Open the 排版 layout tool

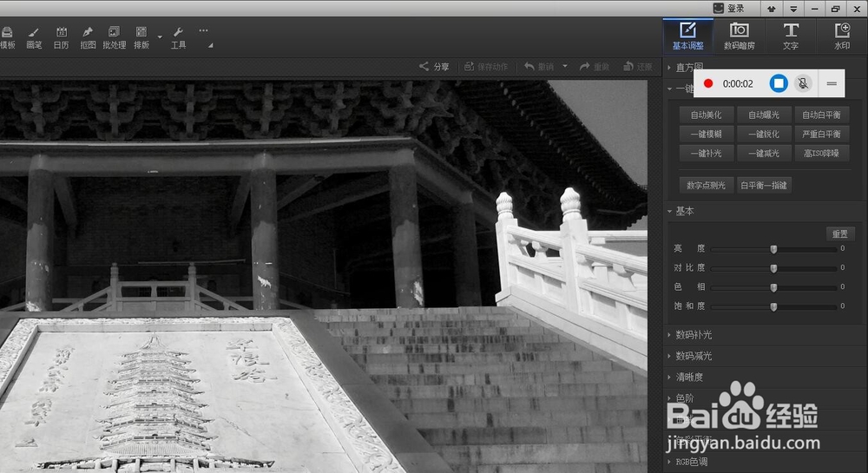click(x=141, y=38)
